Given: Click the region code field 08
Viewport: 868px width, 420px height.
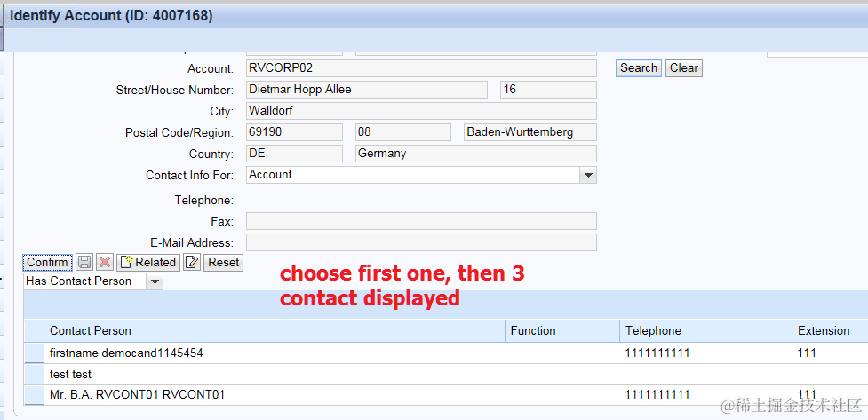Looking at the screenshot, I should [403, 132].
